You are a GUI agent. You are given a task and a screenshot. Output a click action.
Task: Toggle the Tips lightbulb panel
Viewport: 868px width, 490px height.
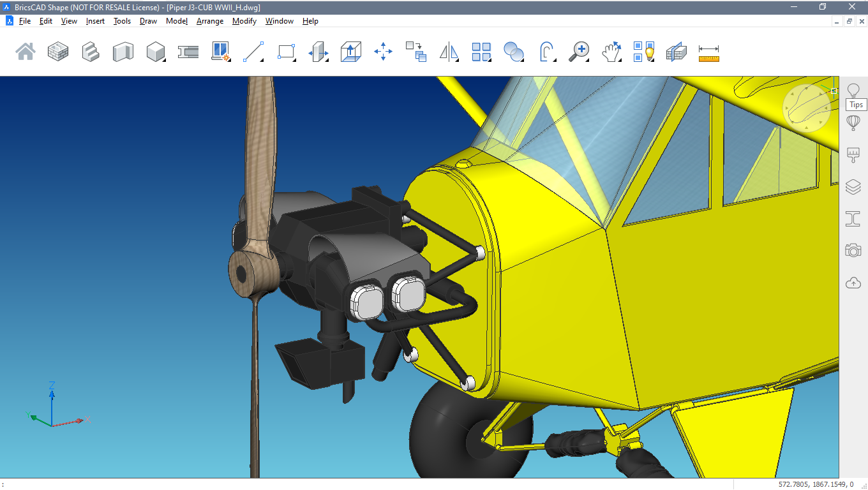point(853,90)
